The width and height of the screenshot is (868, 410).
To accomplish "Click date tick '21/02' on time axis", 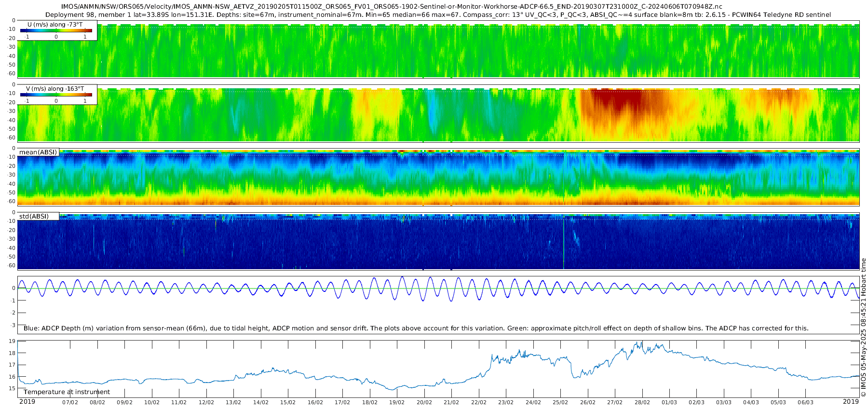I will pos(451,402).
